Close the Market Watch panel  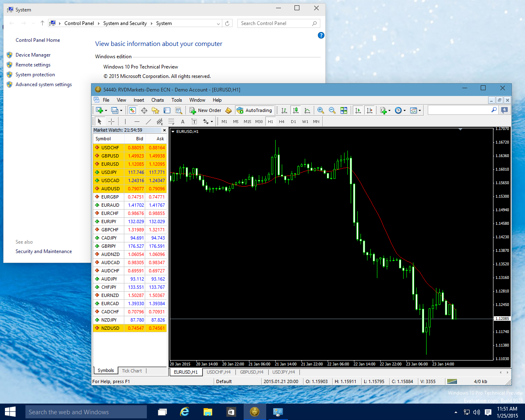coord(164,130)
